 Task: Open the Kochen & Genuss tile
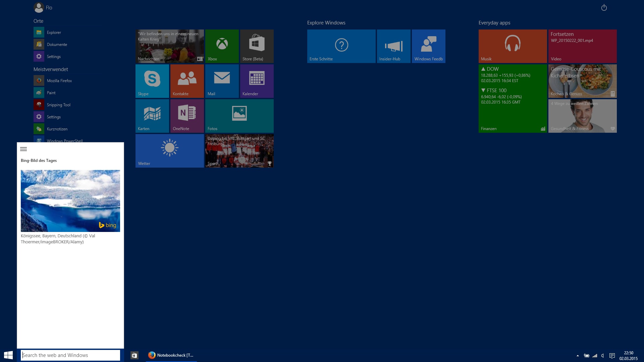[x=583, y=81]
